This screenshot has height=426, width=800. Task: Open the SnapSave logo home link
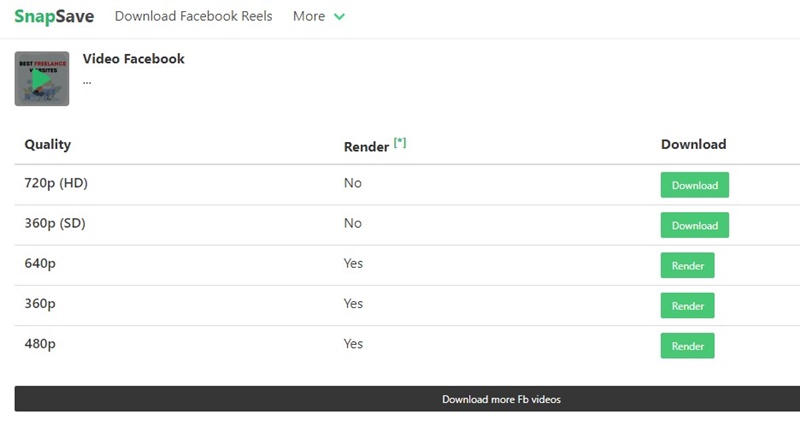[x=54, y=16]
